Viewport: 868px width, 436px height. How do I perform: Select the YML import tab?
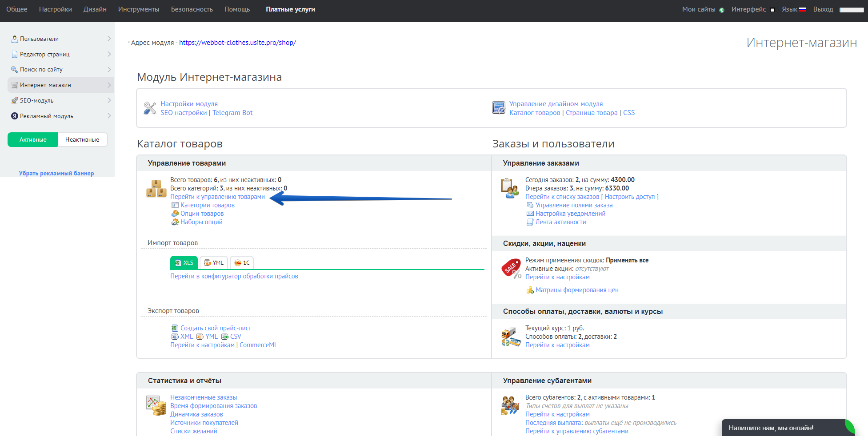click(214, 263)
